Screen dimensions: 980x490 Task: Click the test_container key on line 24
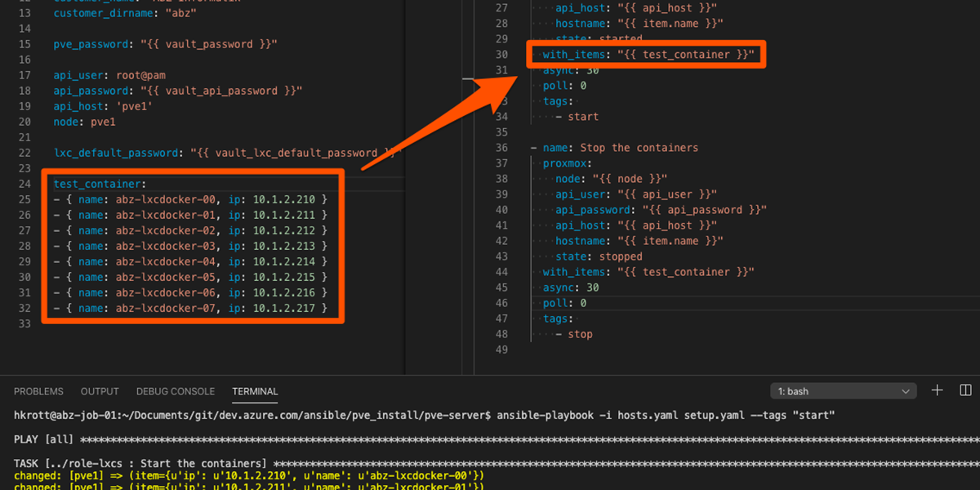[x=99, y=185]
